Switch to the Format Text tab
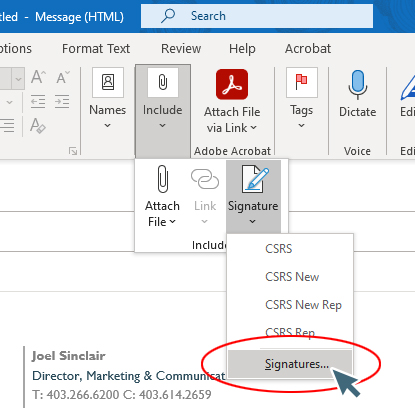 click(96, 49)
